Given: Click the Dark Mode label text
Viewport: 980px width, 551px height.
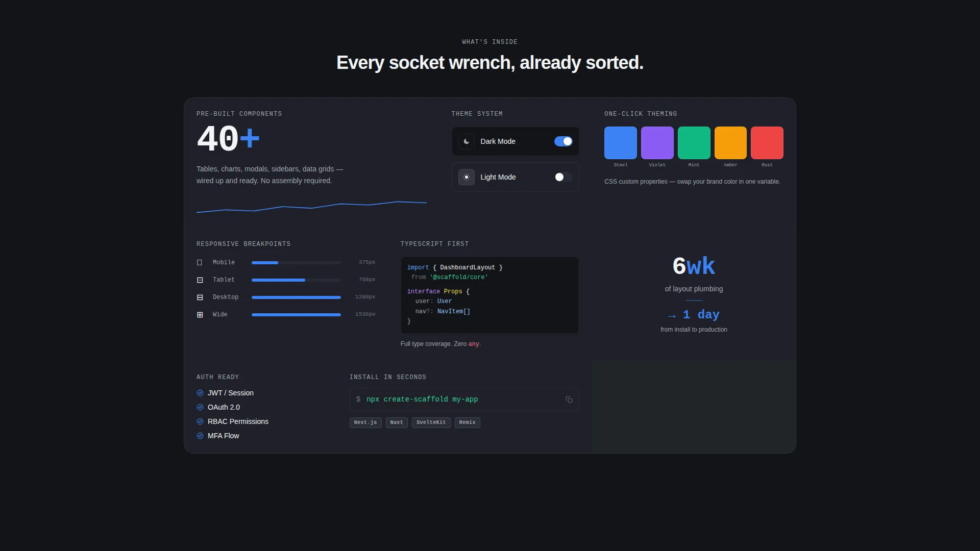Looking at the screenshot, I should tap(498, 141).
